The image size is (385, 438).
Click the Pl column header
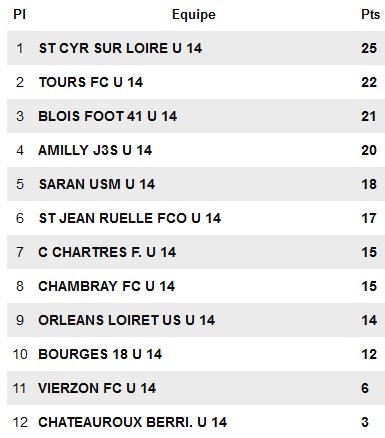click(x=19, y=15)
